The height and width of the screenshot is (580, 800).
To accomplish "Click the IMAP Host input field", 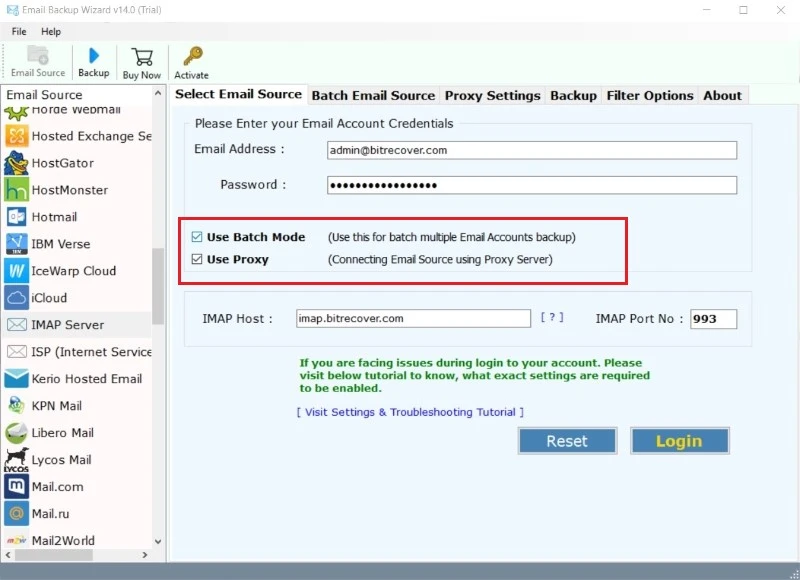I will pyautogui.click(x=413, y=319).
